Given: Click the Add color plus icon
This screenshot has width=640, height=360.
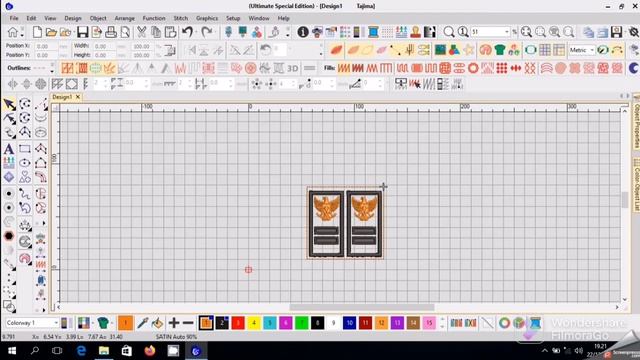Looking at the screenshot, I should tap(173, 323).
